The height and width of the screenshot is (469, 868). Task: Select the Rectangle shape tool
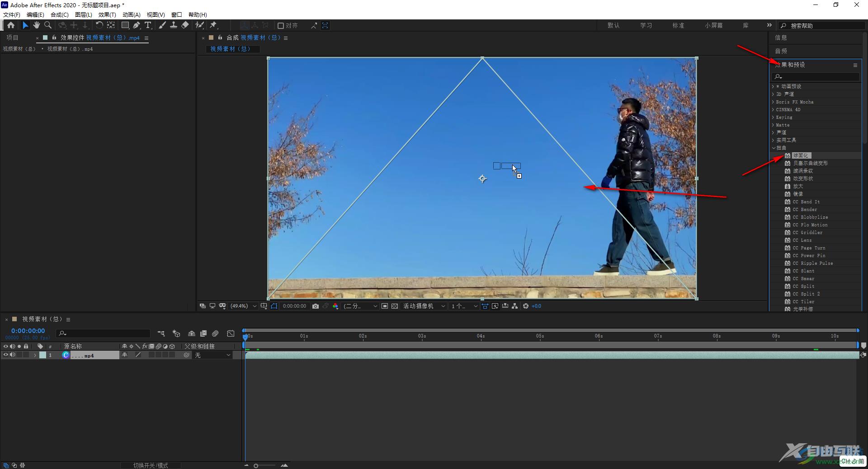click(x=125, y=25)
